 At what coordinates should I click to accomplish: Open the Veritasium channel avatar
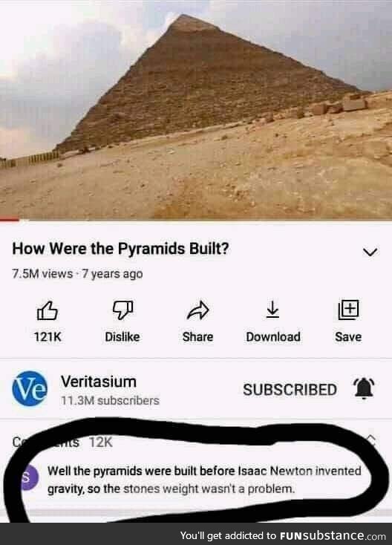(30, 388)
